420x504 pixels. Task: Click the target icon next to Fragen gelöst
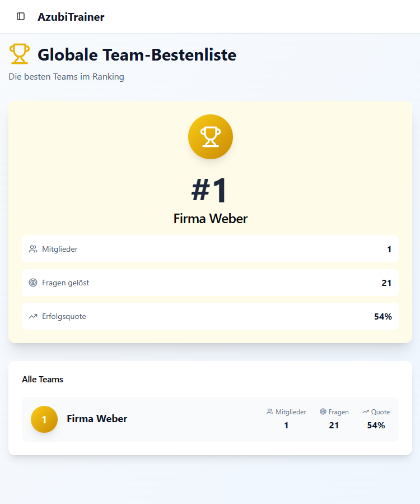[x=35, y=283]
